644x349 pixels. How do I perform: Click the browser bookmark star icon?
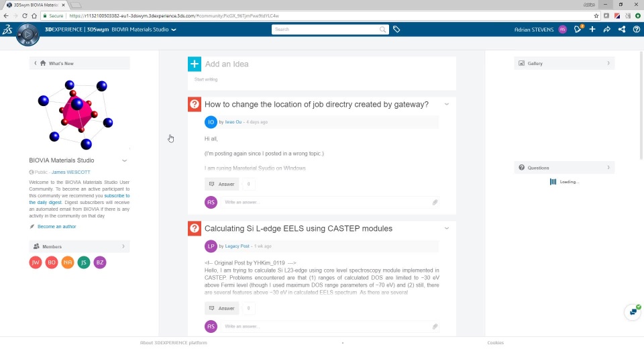pyautogui.click(x=596, y=15)
